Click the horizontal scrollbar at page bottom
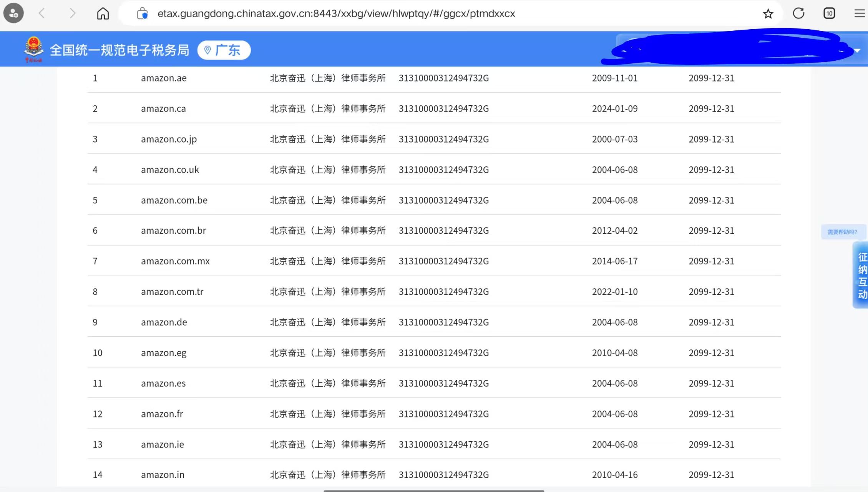The image size is (868, 492). (433, 490)
